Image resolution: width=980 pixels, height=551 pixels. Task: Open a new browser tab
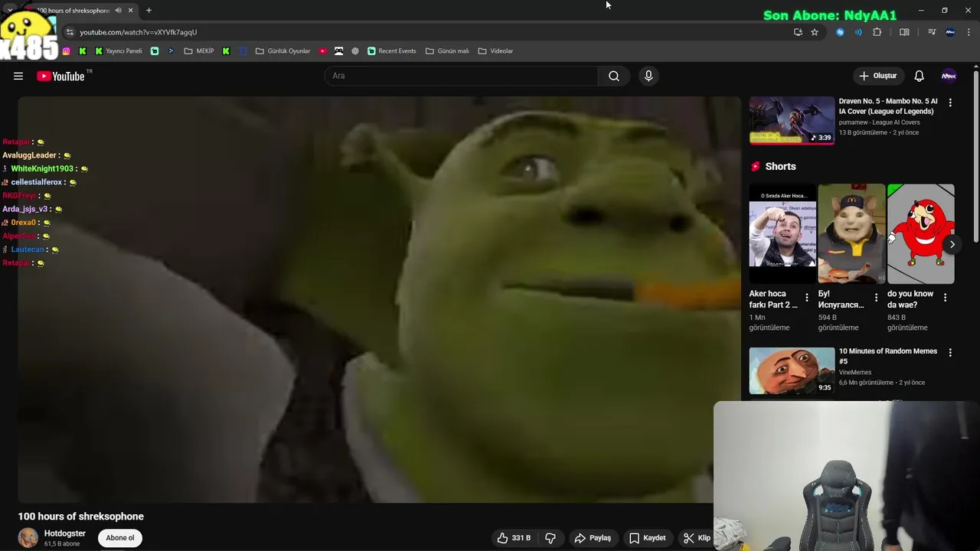pyautogui.click(x=149, y=11)
